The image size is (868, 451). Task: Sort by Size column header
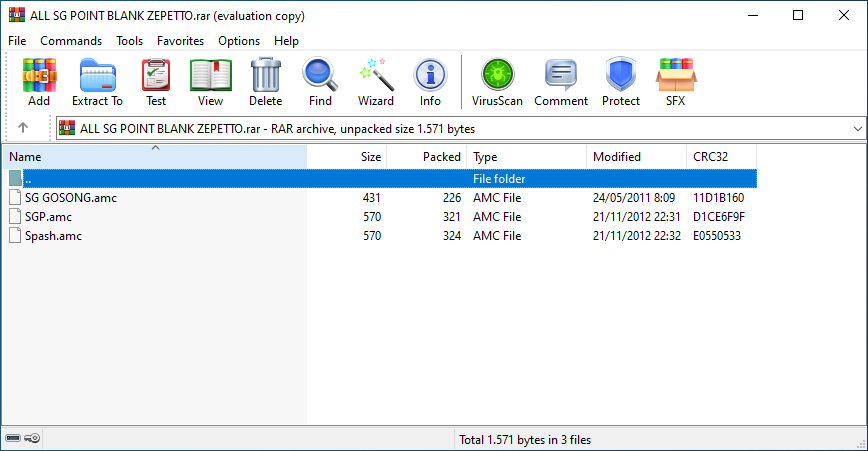(x=347, y=157)
